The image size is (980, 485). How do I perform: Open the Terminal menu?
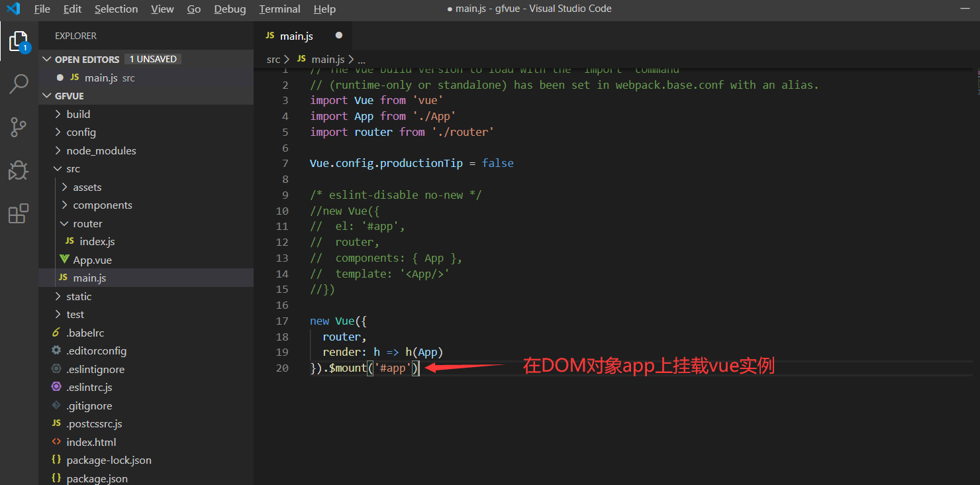tap(279, 9)
